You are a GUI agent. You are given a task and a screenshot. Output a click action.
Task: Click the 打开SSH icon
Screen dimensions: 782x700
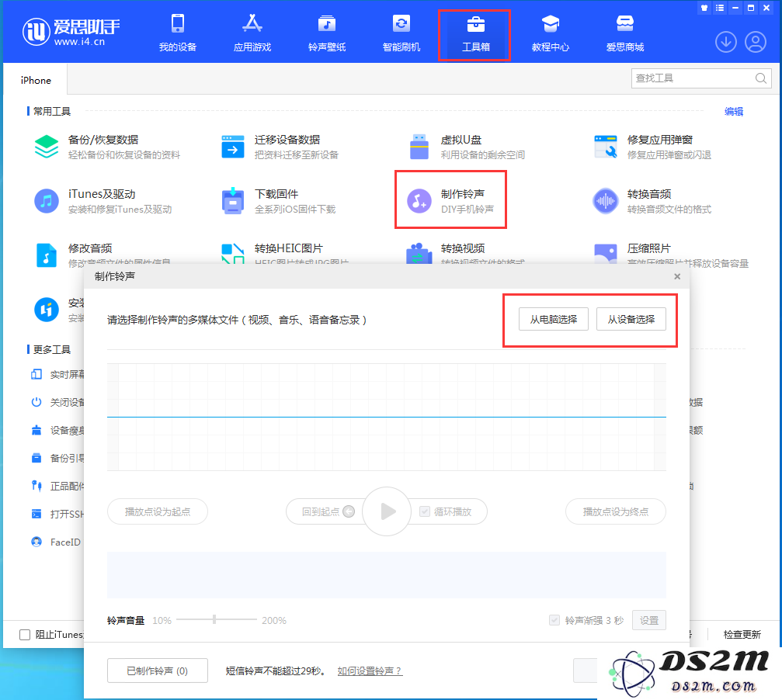coord(36,514)
